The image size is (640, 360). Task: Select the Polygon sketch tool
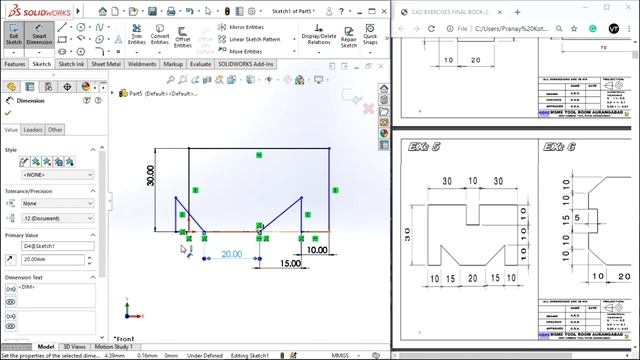[x=81, y=51]
